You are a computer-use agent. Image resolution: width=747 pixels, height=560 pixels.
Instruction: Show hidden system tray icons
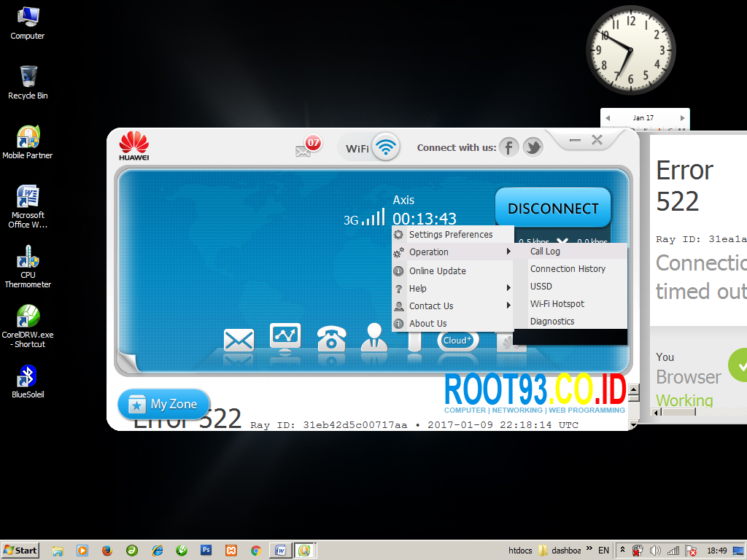[622, 550]
